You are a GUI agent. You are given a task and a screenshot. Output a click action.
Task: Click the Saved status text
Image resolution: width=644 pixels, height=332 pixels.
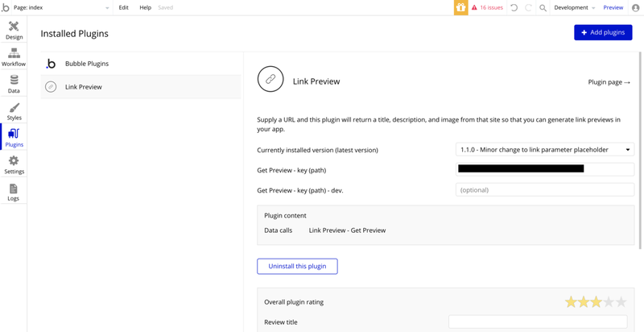point(166,7)
